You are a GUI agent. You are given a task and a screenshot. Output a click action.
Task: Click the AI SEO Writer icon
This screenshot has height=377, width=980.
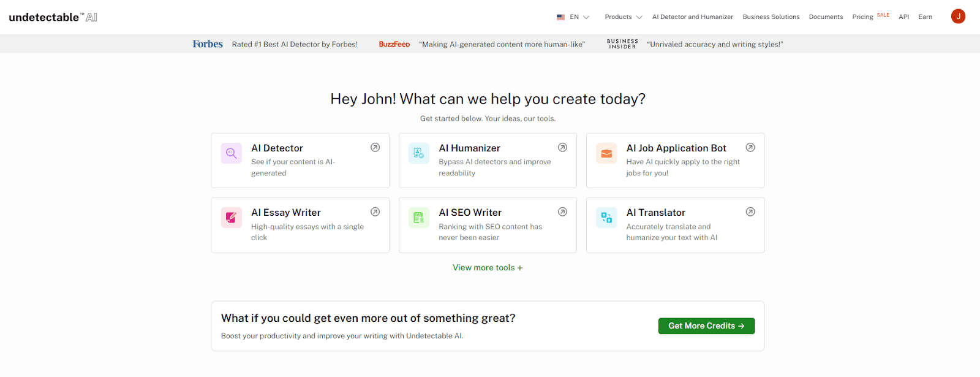[419, 218]
